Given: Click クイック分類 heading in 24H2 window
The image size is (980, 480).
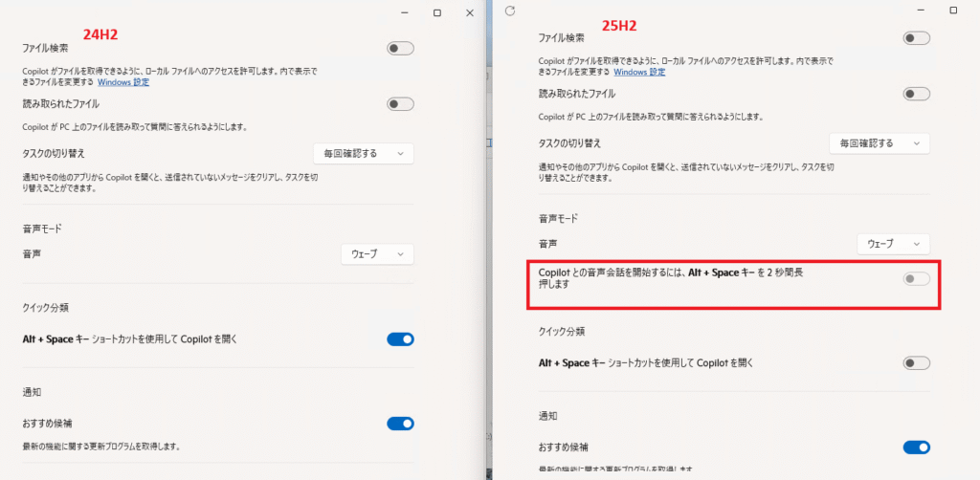Looking at the screenshot, I should pyautogui.click(x=46, y=308).
